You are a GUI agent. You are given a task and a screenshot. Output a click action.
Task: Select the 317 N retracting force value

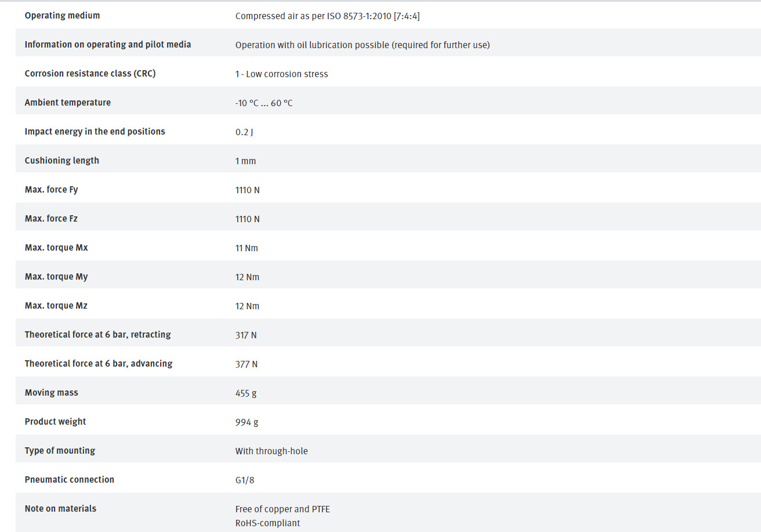click(246, 335)
